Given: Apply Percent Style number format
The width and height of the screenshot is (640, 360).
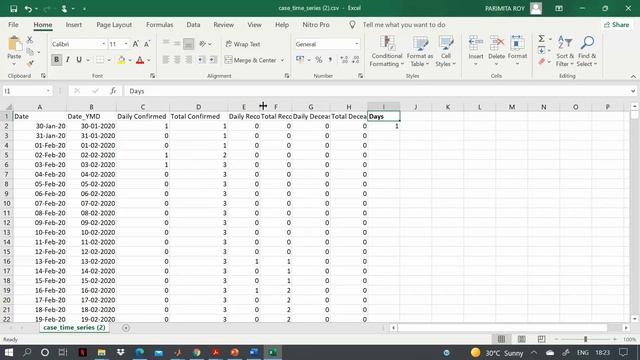Looking at the screenshot, I should click(x=319, y=60).
